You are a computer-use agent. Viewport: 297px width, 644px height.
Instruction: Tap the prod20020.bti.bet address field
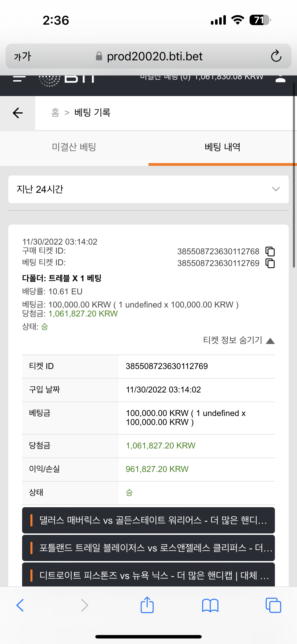point(149,56)
